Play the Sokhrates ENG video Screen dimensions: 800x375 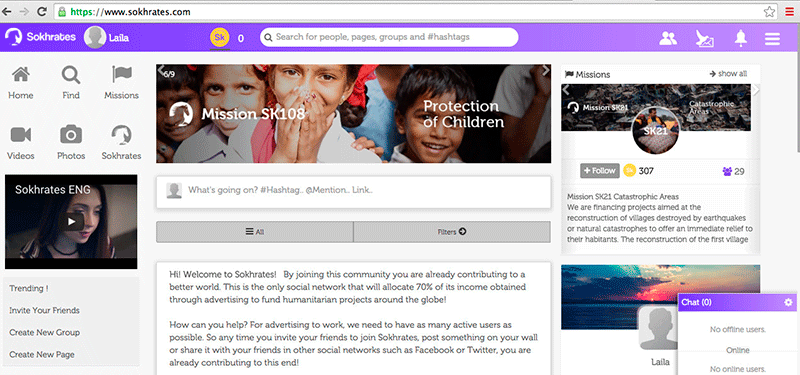tap(71, 221)
